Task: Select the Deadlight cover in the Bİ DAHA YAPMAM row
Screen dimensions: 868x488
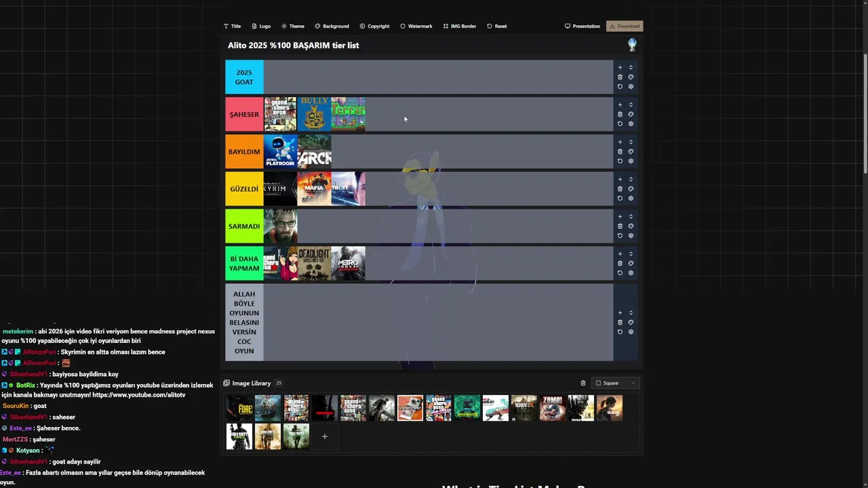Action: (315, 263)
